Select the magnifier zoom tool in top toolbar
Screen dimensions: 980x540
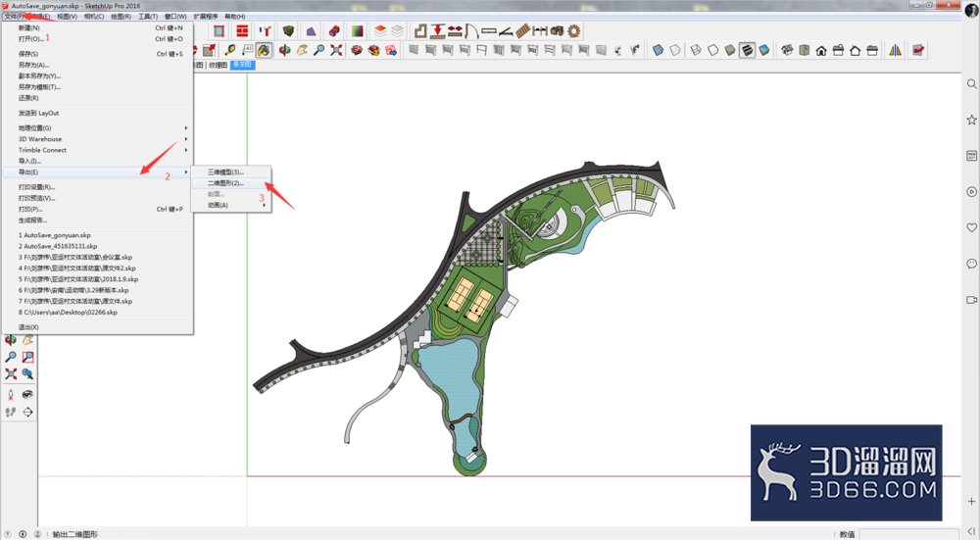click(318, 50)
